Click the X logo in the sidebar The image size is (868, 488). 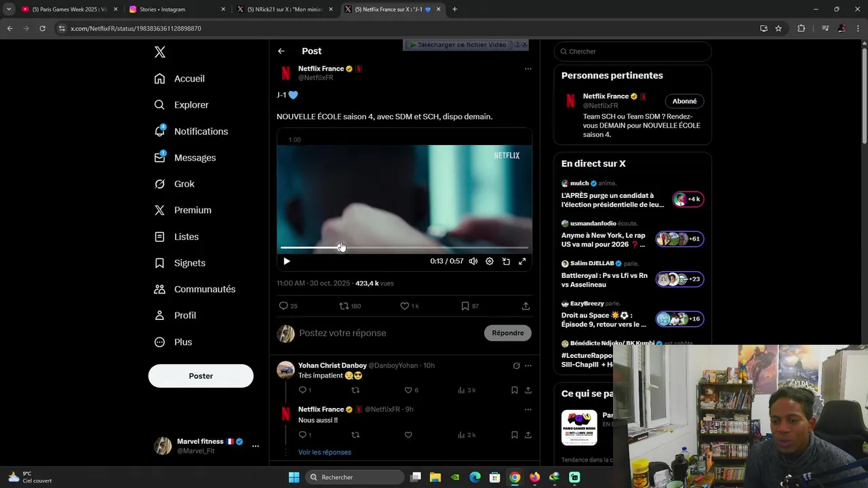160,52
